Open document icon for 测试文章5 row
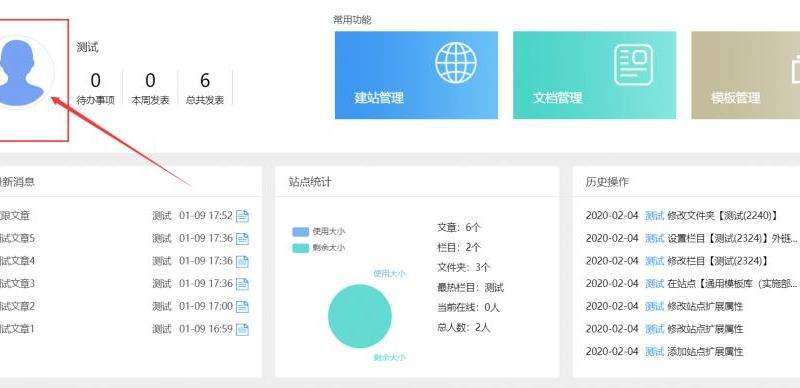800x388 pixels. point(242,238)
